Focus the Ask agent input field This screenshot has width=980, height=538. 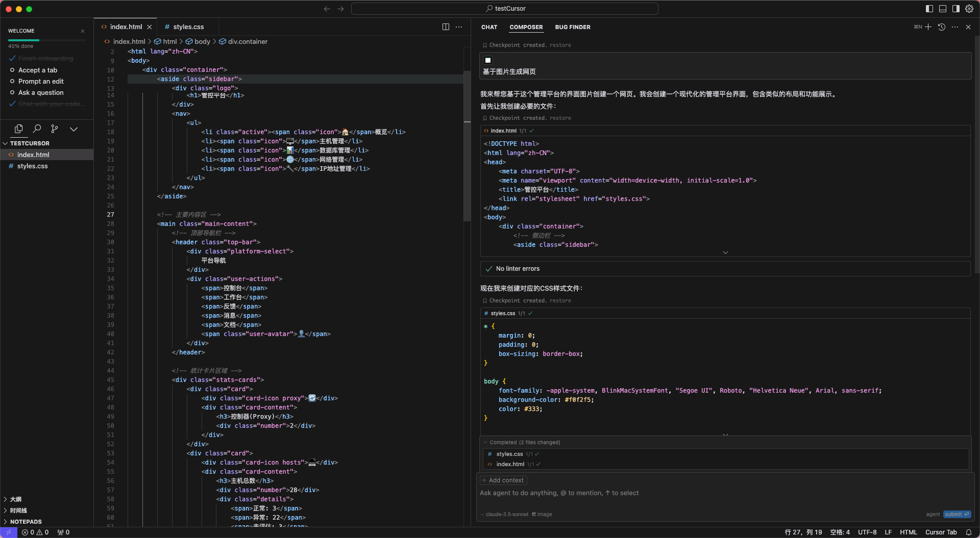725,493
